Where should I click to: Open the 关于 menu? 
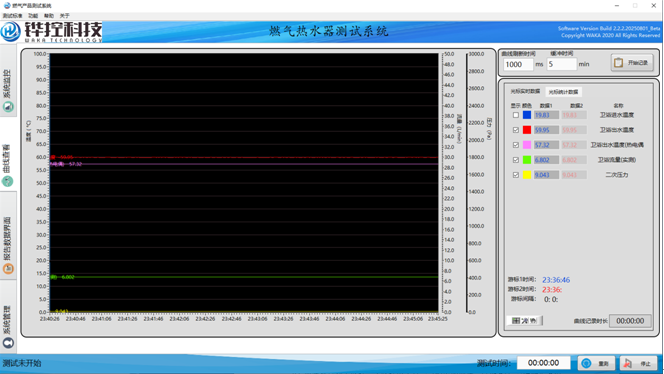click(64, 16)
